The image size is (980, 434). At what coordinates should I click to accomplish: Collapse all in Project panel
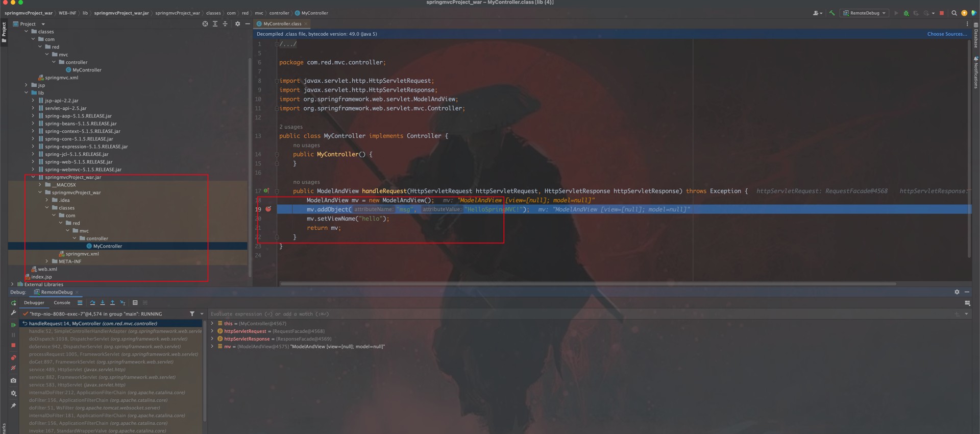coord(225,24)
